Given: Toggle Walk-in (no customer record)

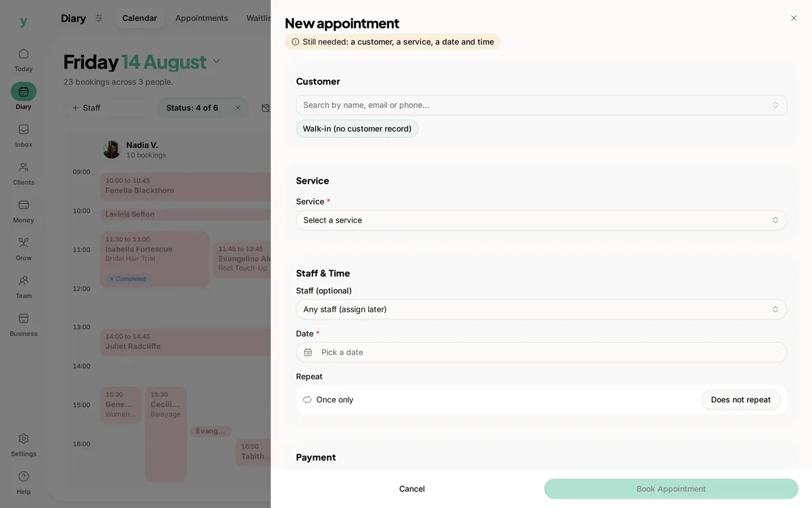Looking at the screenshot, I should 357,129.
